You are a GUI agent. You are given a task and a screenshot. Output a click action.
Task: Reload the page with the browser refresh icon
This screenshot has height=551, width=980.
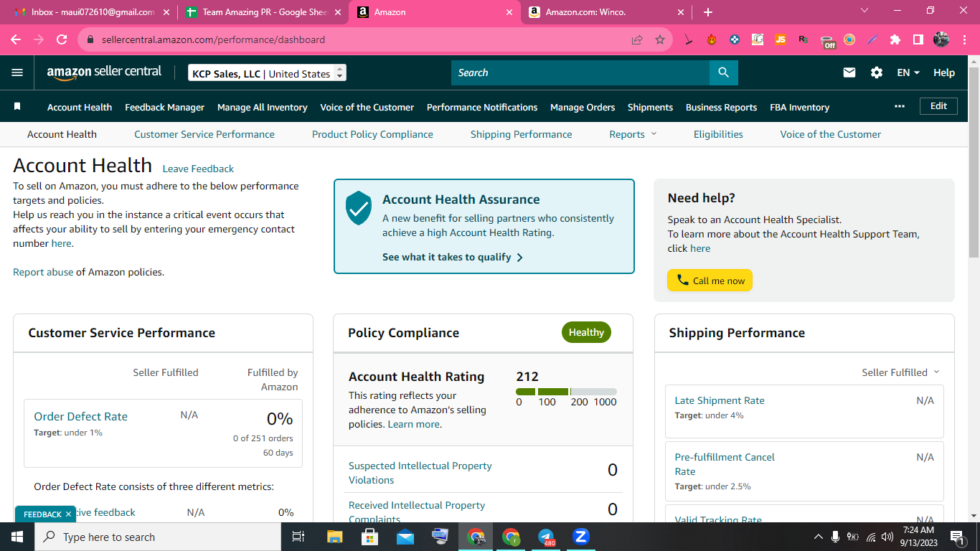pyautogui.click(x=62, y=40)
